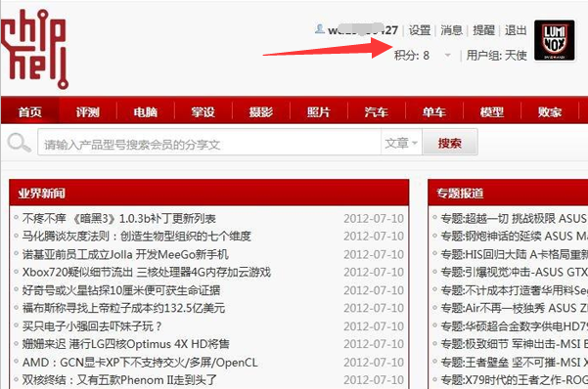Click 用户组: 天使 user group link
Viewport: 588px width, 389px height.
coord(496,56)
